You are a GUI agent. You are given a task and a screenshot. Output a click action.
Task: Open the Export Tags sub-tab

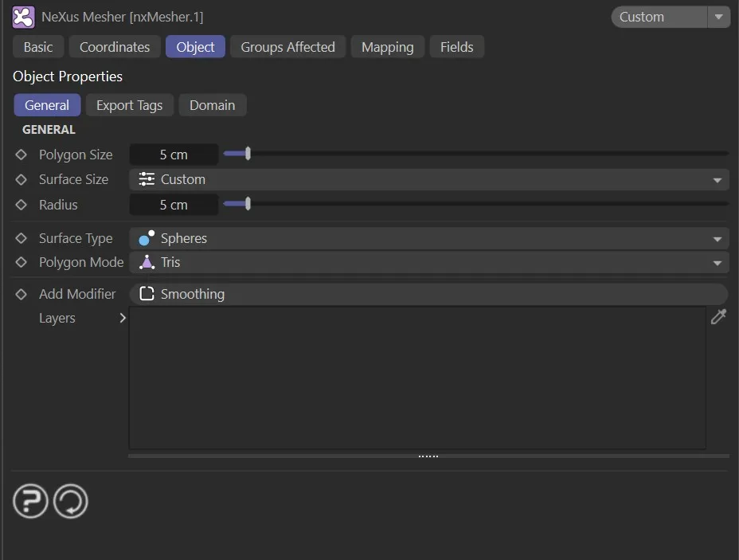pos(129,105)
